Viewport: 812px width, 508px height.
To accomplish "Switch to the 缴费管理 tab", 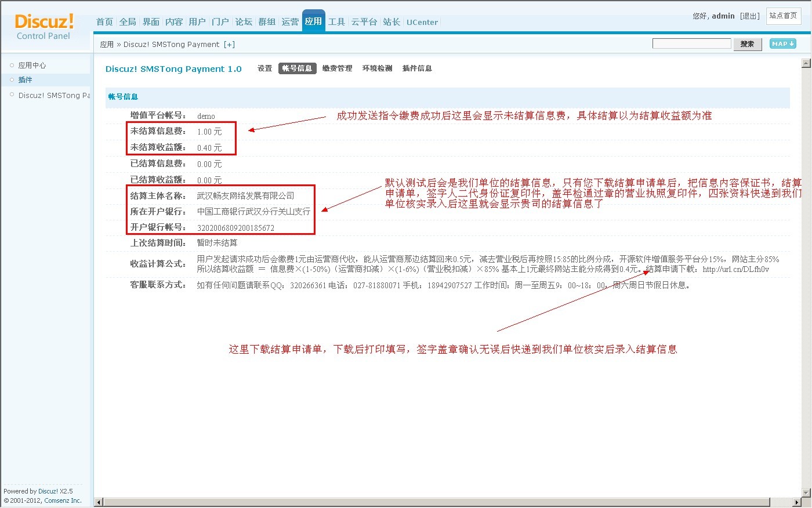I will point(338,68).
